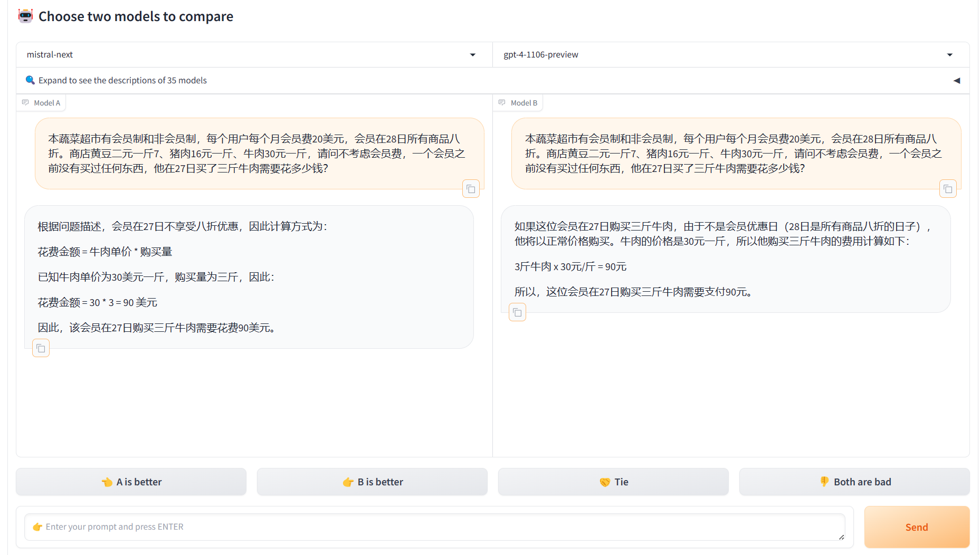Toggle the model descriptions collapse arrow

pyautogui.click(x=956, y=81)
